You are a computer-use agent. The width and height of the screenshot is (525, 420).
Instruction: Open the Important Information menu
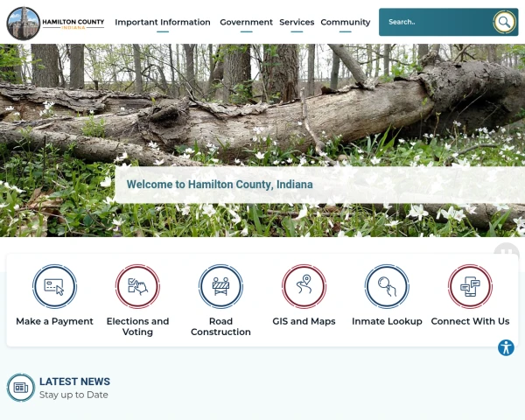point(163,22)
